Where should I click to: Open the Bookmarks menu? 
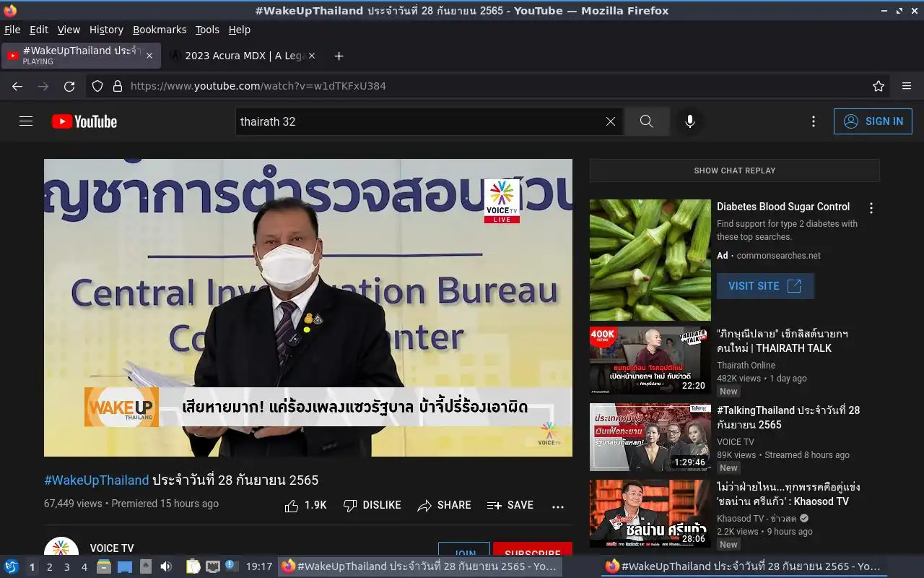pyautogui.click(x=160, y=30)
